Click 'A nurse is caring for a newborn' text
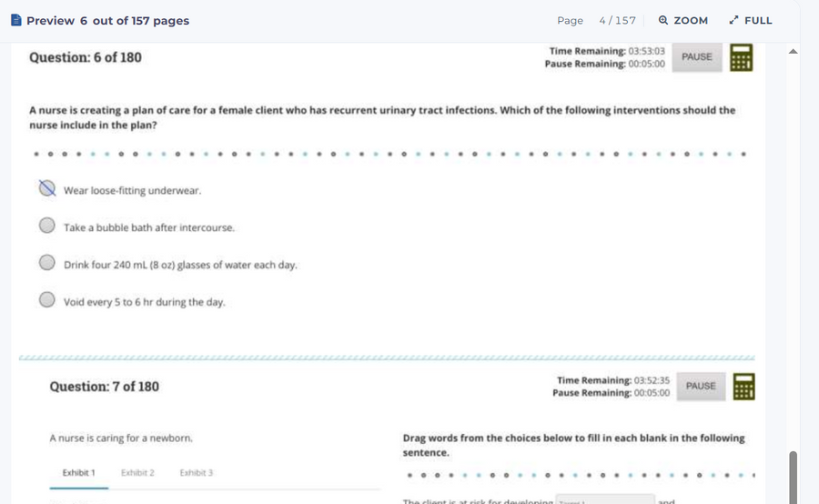 pos(121,438)
